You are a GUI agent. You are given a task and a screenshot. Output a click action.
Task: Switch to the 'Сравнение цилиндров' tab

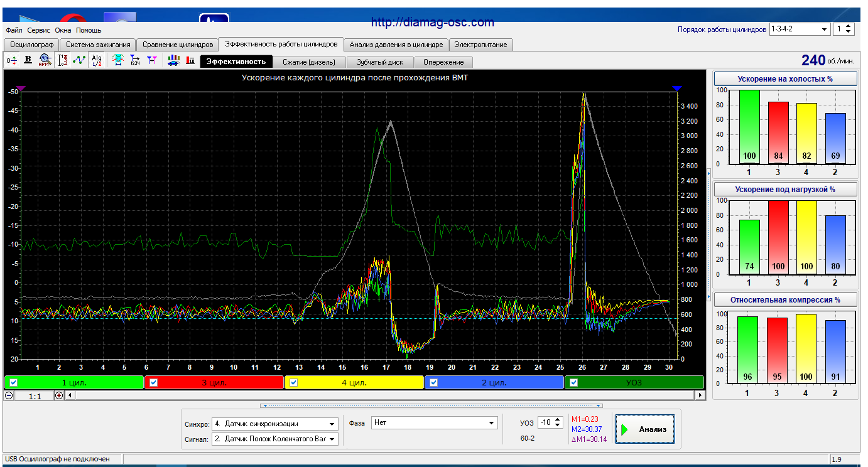click(178, 45)
